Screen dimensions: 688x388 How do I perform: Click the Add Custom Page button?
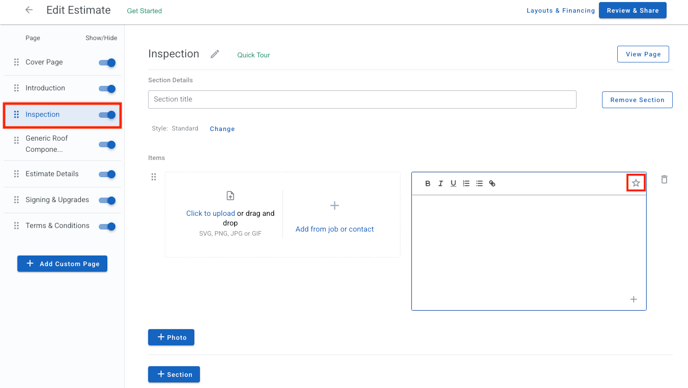point(62,264)
